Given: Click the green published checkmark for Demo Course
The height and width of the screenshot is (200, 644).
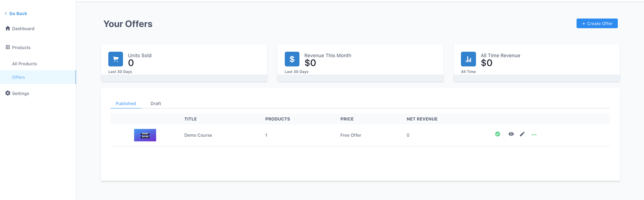Looking at the screenshot, I should [x=497, y=134].
